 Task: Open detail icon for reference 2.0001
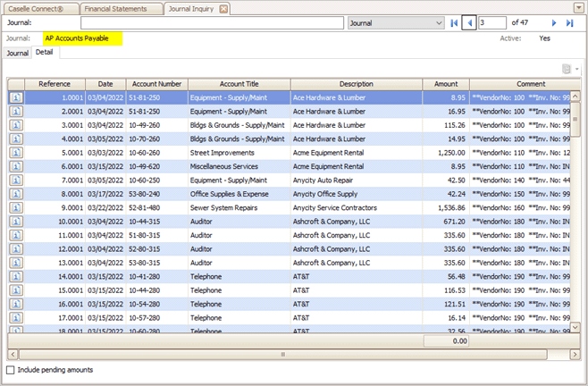pos(16,112)
